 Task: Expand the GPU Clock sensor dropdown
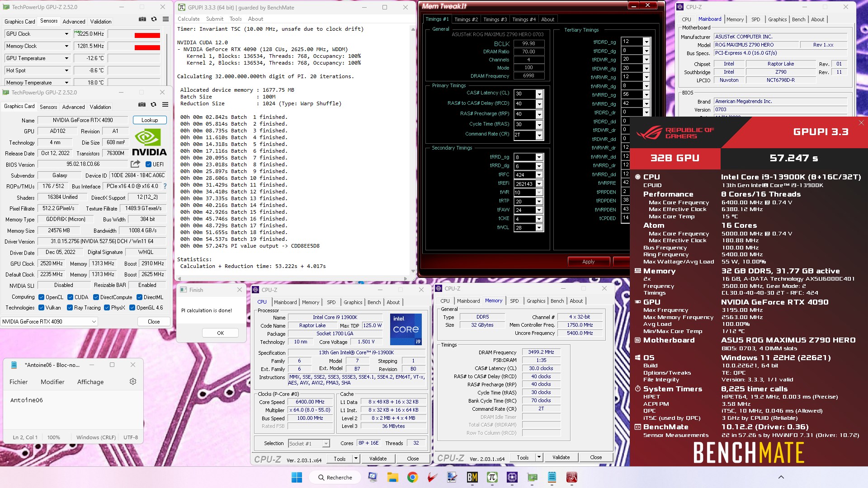[66, 34]
